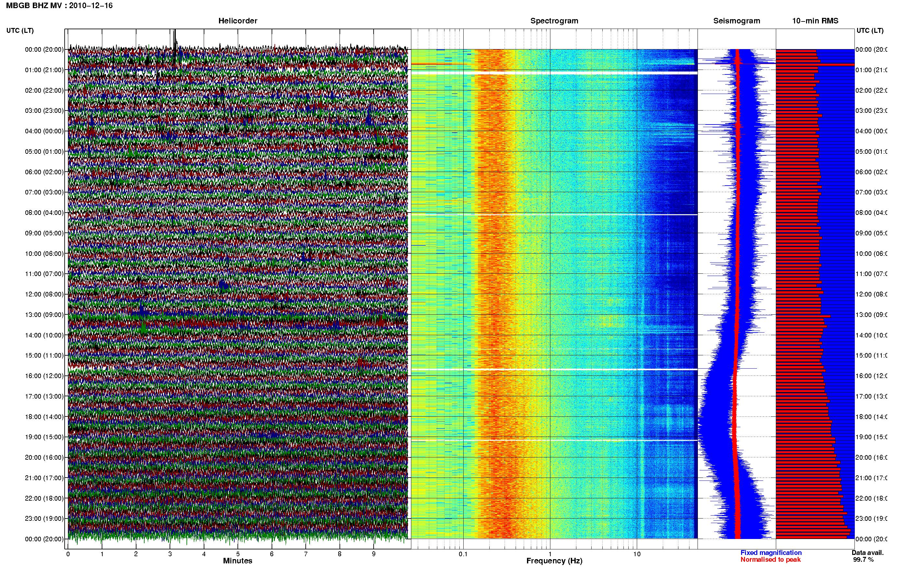
Task: Click the Minutes axis tick labelled '9'
Action: pyautogui.click(x=374, y=554)
